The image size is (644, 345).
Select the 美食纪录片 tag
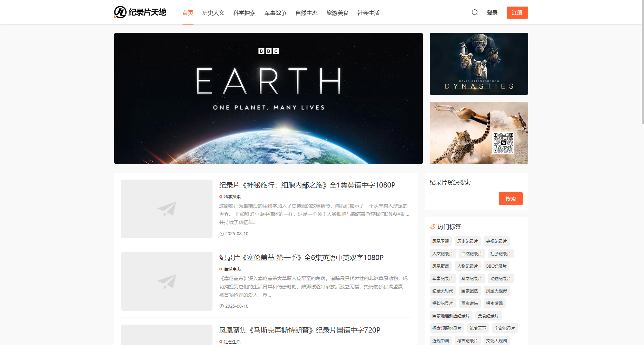488,316
